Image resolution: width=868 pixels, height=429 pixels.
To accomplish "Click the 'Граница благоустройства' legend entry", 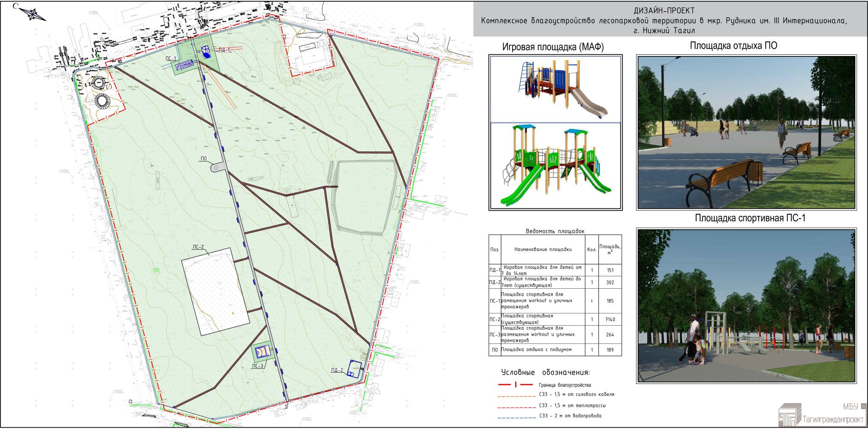I will pyautogui.click(x=565, y=385).
